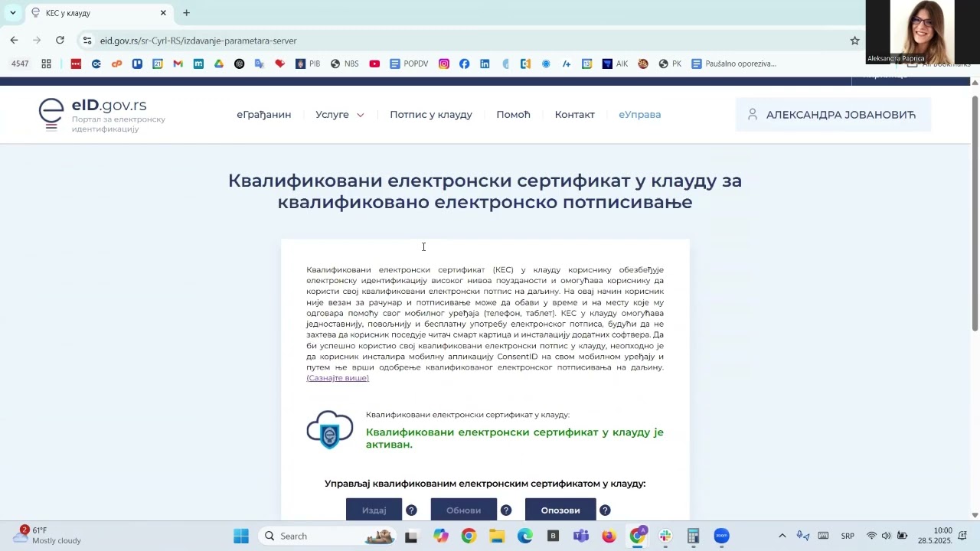Click the eID.gov.rs logo
Image resolution: width=980 pixels, height=551 pixels.
click(102, 115)
